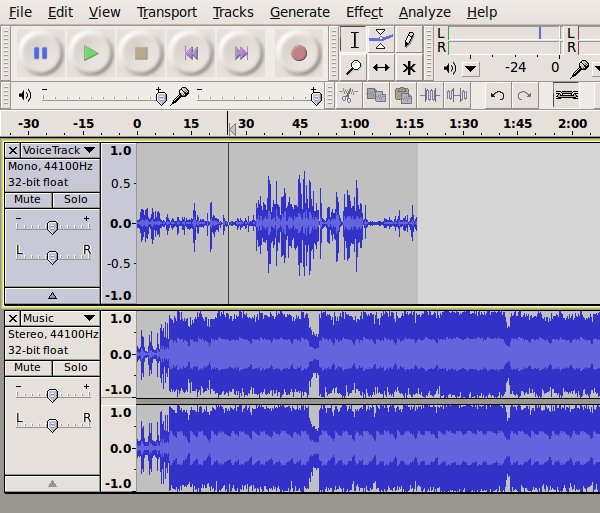The width and height of the screenshot is (600, 513).
Task: Solo the VoiceTrack
Action: pos(76,200)
